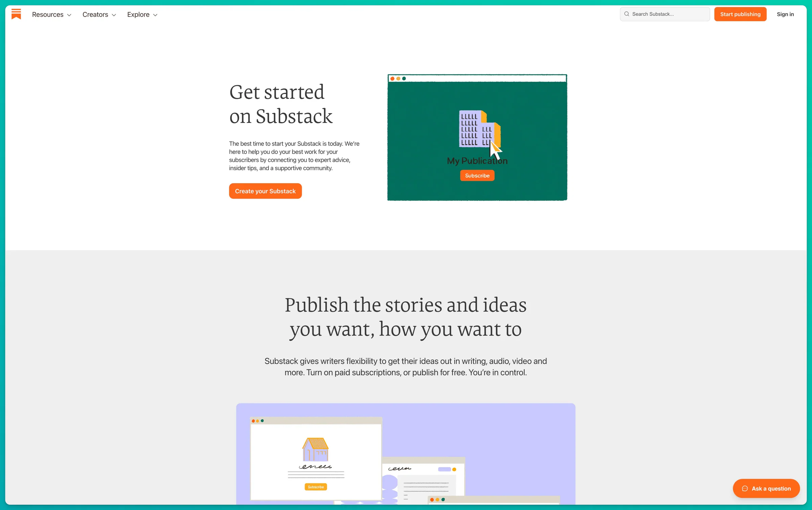
Task: Click the chat bubble icon in Ask a question
Action: (x=744, y=488)
